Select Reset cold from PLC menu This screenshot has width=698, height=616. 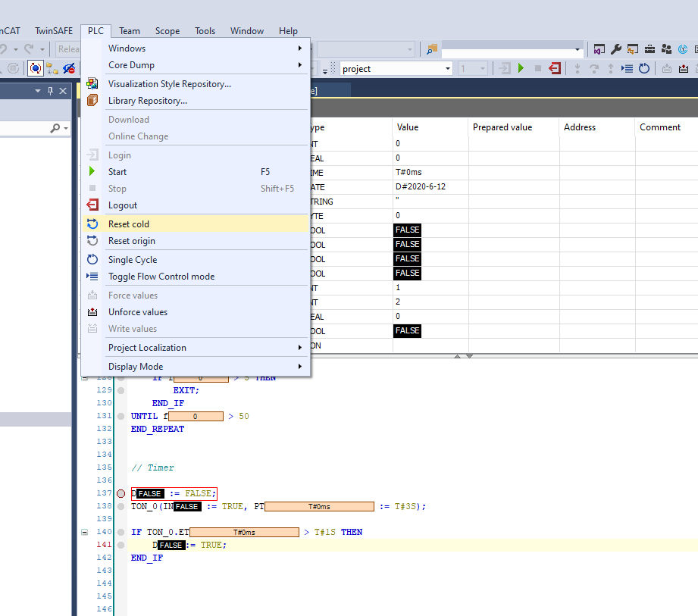pos(129,224)
